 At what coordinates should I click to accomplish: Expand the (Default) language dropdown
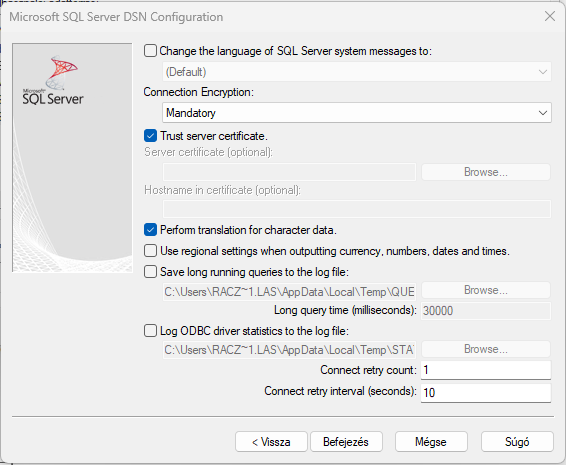coord(357,72)
